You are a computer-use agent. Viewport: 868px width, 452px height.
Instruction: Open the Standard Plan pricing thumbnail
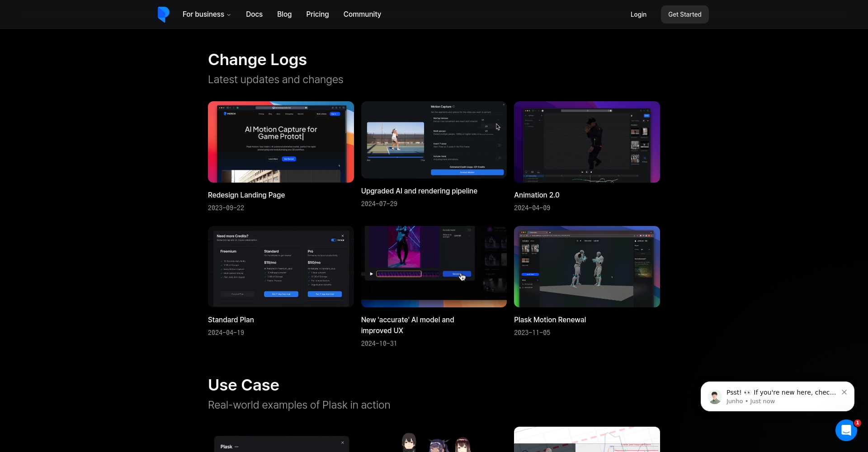(x=281, y=267)
